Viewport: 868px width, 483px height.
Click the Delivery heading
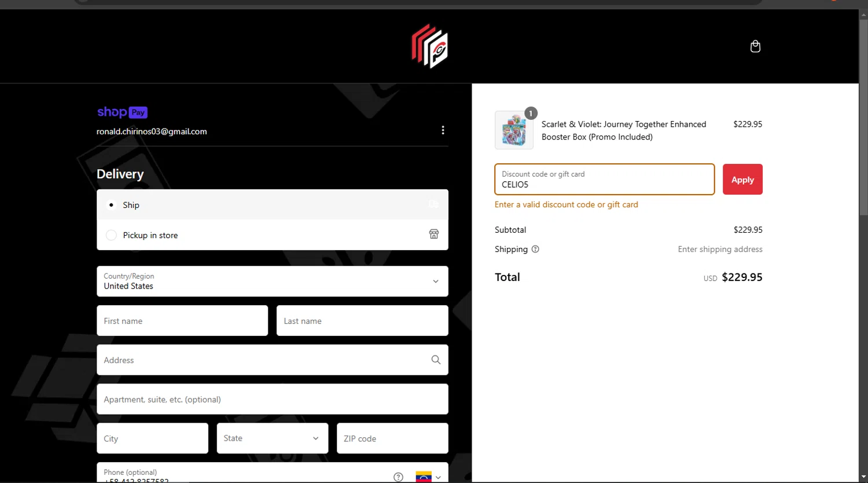(x=120, y=174)
